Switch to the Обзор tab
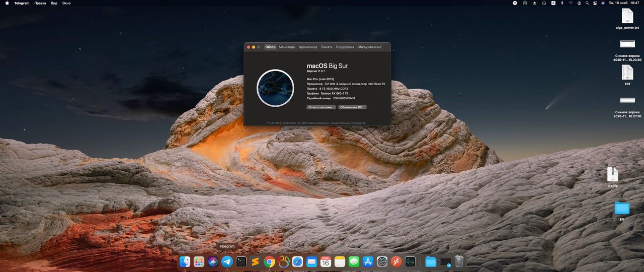This screenshot has height=272, width=644. (271, 47)
